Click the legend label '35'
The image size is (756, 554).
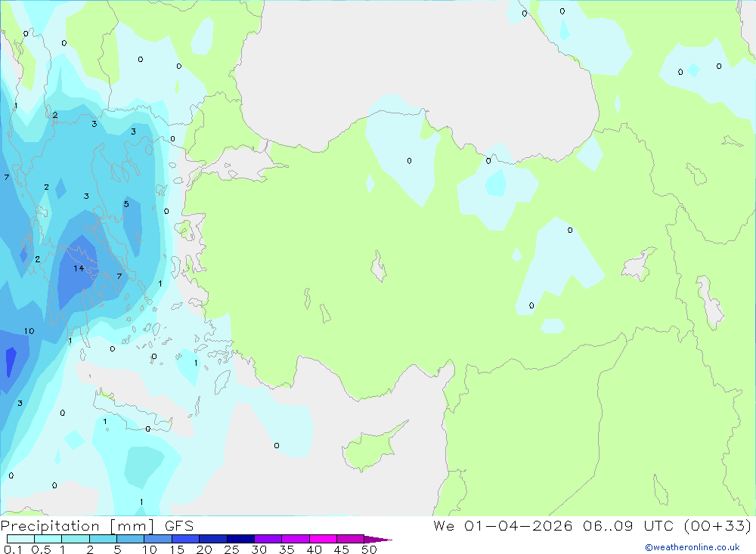tap(287, 549)
